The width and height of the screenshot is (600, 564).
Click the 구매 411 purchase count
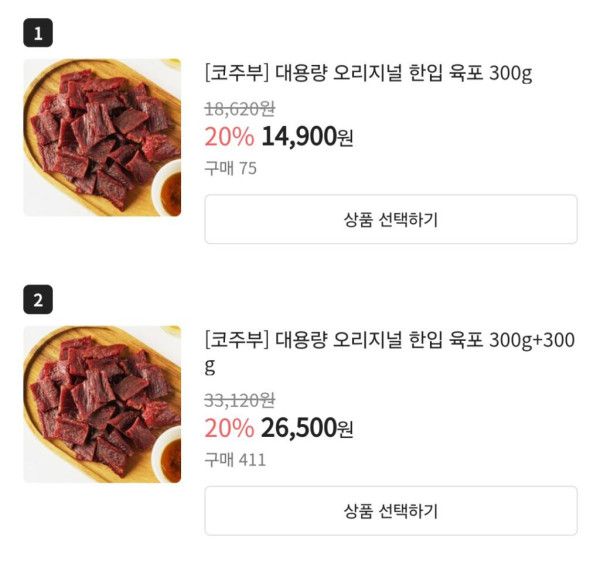[x=235, y=459]
